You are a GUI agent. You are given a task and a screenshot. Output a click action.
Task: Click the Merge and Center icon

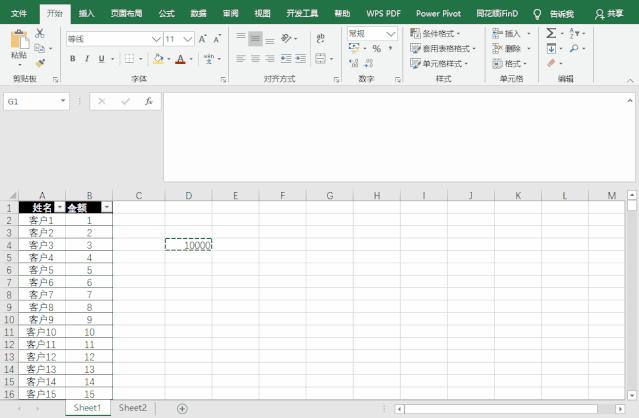[x=321, y=59]
